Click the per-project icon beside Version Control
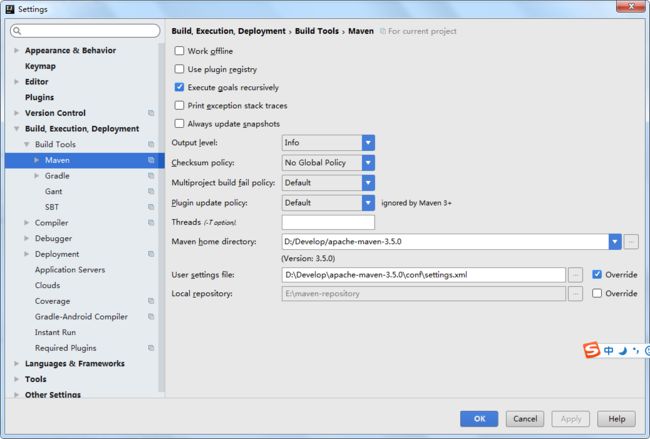 151,113
